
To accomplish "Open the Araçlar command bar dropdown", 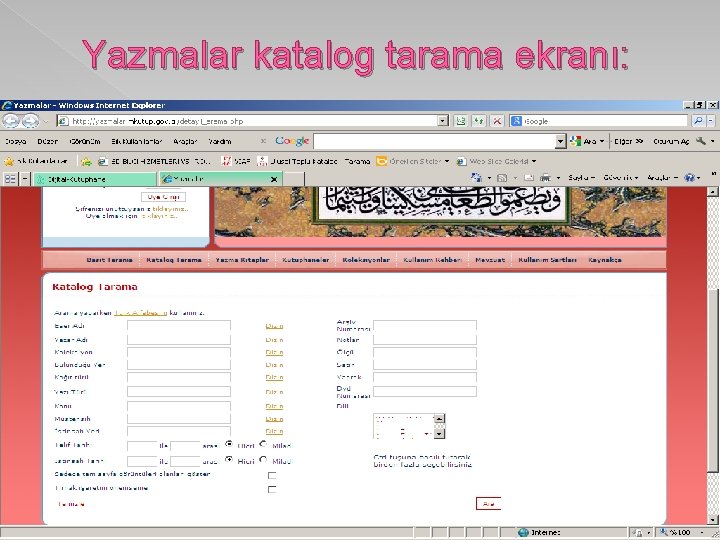I will tap(662, 178).
